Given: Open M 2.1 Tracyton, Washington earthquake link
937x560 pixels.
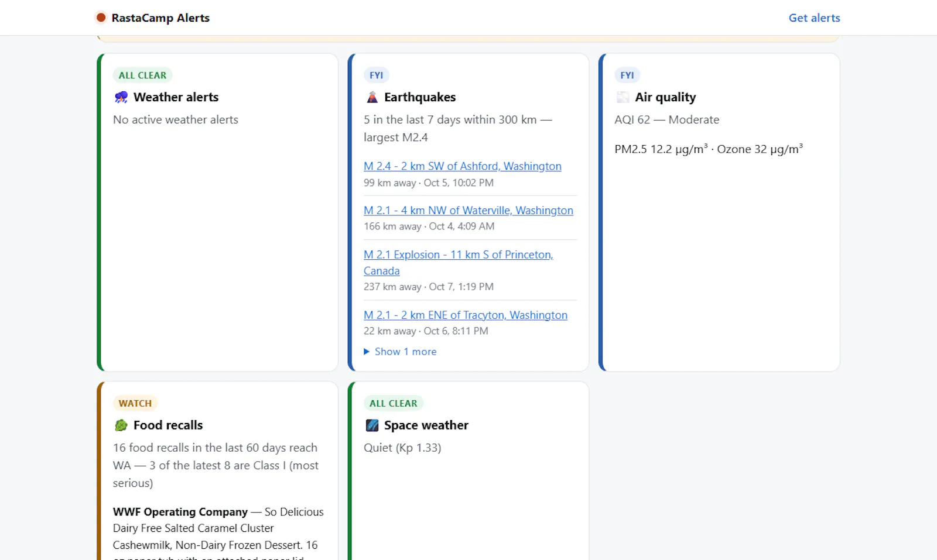Looking at the screenshot, I should click(x=465, y=315).
